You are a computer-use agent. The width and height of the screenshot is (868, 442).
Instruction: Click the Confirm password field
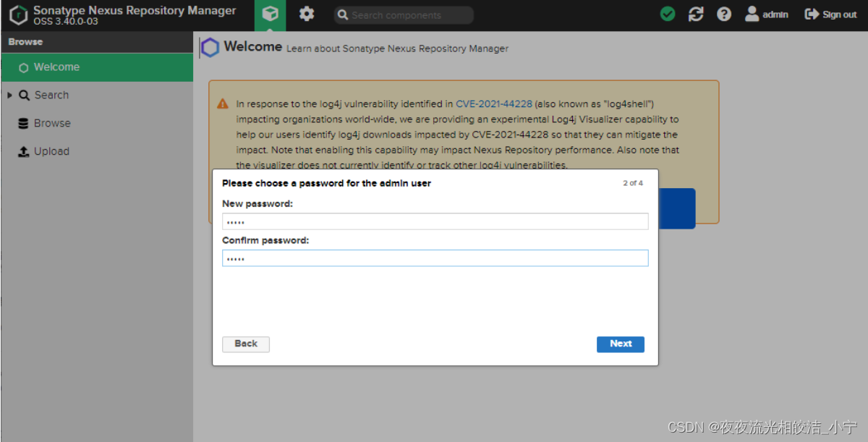(x=435, y=258)
